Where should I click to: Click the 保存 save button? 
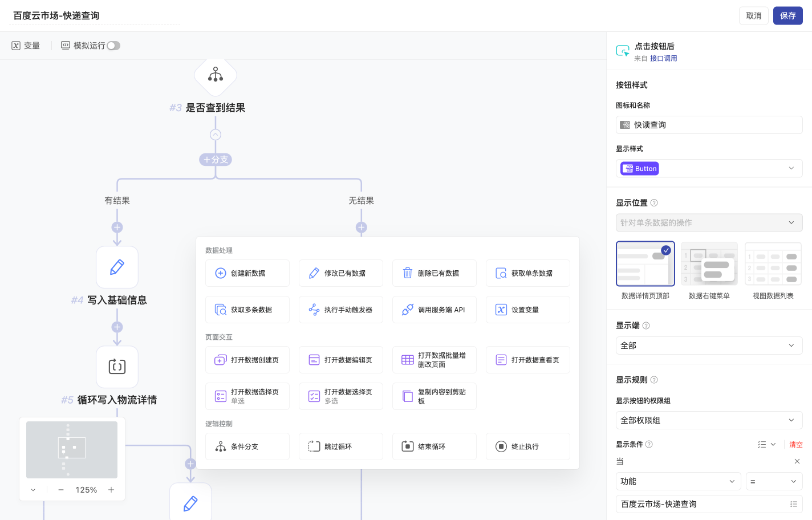tap(787, 15)
